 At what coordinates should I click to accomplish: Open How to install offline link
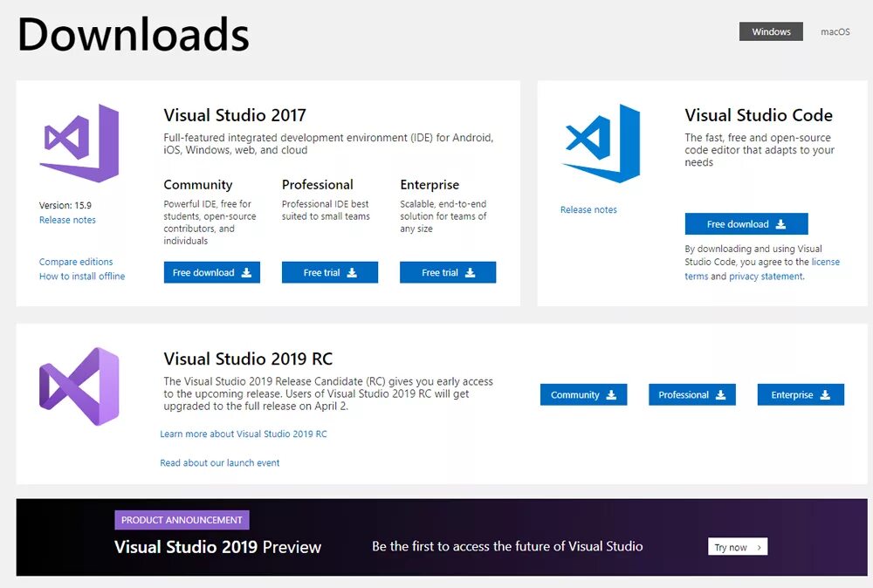82,276
